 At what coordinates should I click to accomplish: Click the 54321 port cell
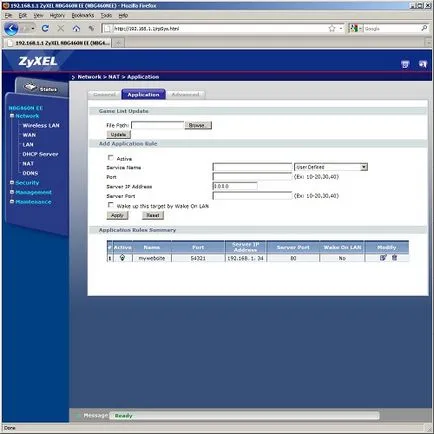click(198, 258)
